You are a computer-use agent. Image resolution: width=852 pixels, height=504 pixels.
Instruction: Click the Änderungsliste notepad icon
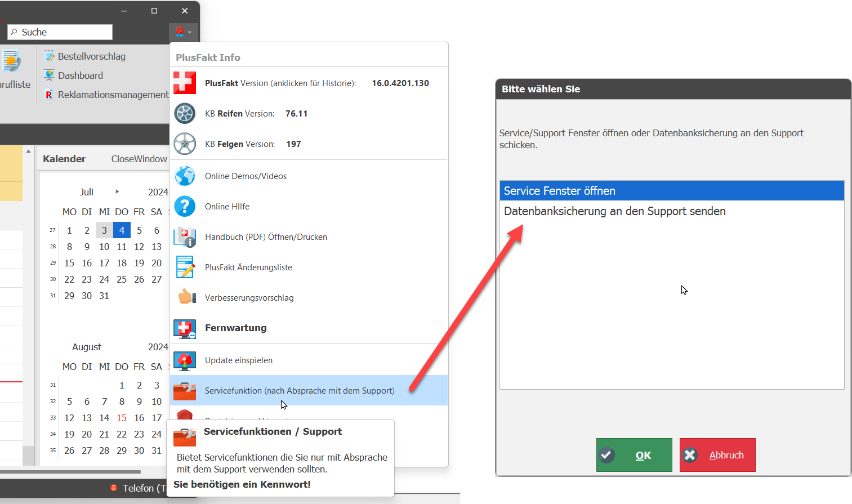point(185,267)
